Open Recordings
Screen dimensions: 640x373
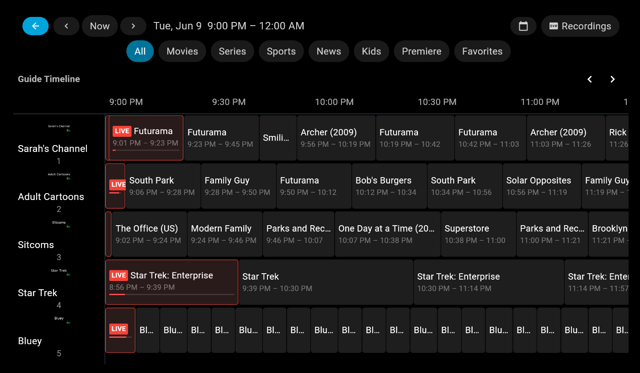pyautogui.click(x=580, y=26)
